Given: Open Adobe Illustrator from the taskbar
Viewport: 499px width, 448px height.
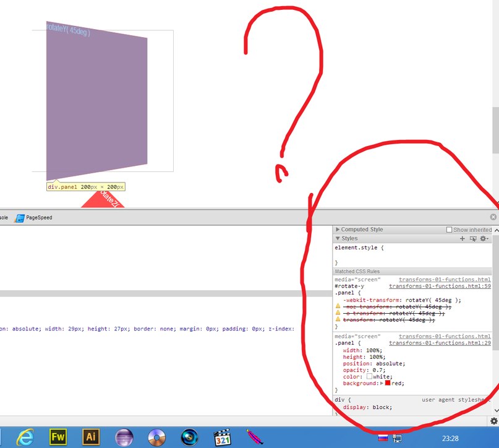Looking at the screenshot, I should (x=91, y=437).
